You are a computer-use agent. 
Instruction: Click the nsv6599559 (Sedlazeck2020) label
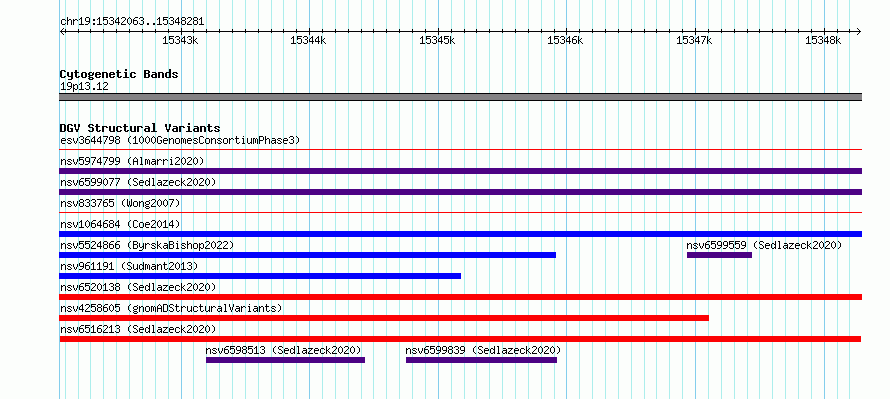click(x=764, y=245)
